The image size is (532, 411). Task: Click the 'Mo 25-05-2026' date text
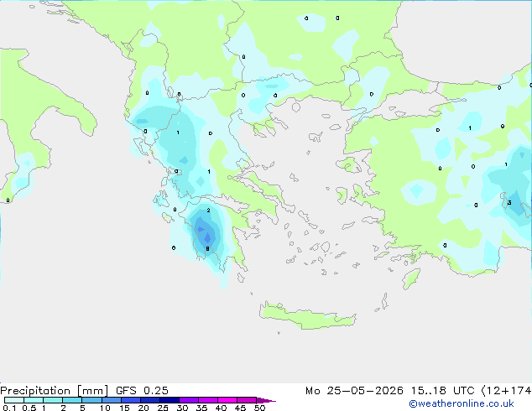point(354,390)
